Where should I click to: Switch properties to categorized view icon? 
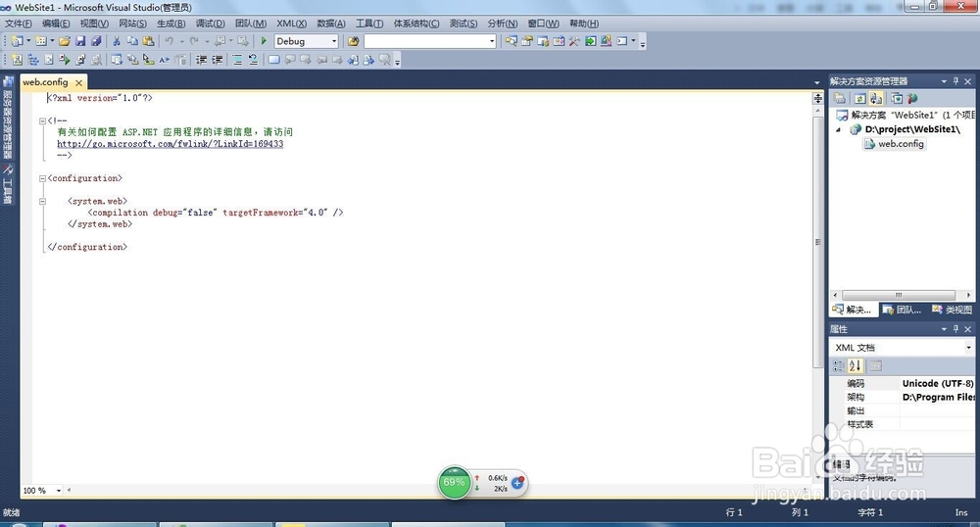coord(838,366)
